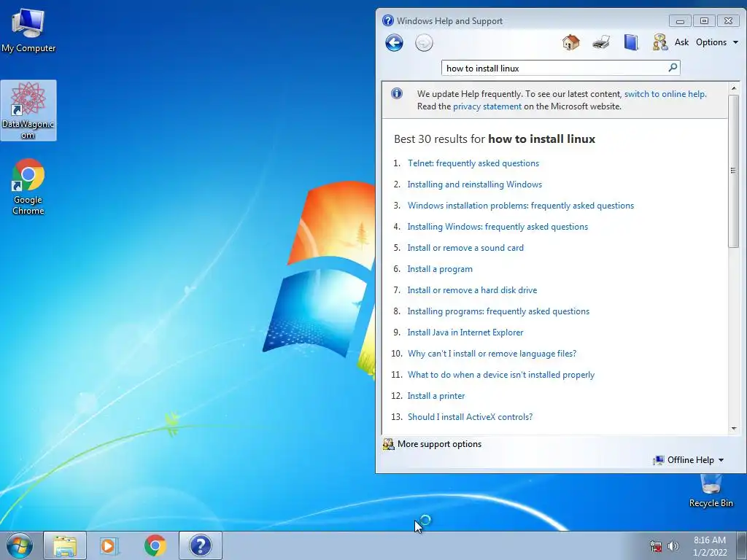
Task: Click scrollbar up arrow in results
Action: tap(734, 88)
